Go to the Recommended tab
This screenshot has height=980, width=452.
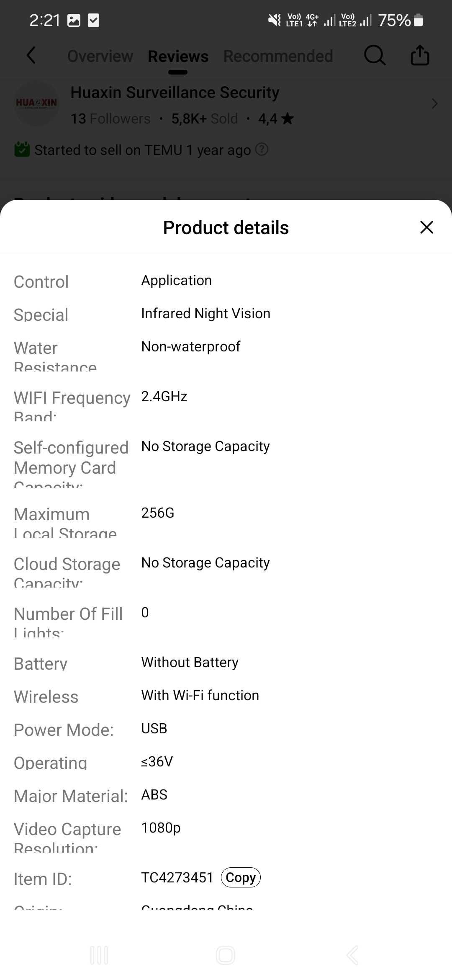coord(278,56)
